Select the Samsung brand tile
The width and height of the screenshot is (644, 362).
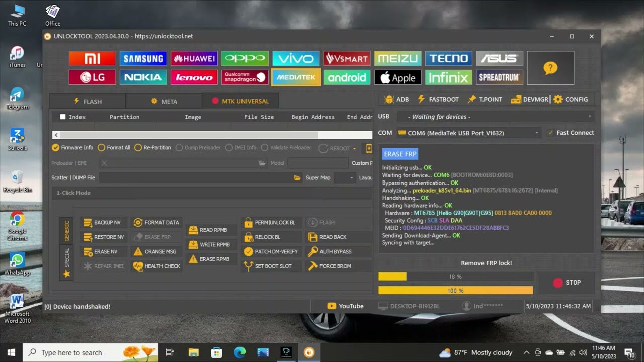point(143,59)
